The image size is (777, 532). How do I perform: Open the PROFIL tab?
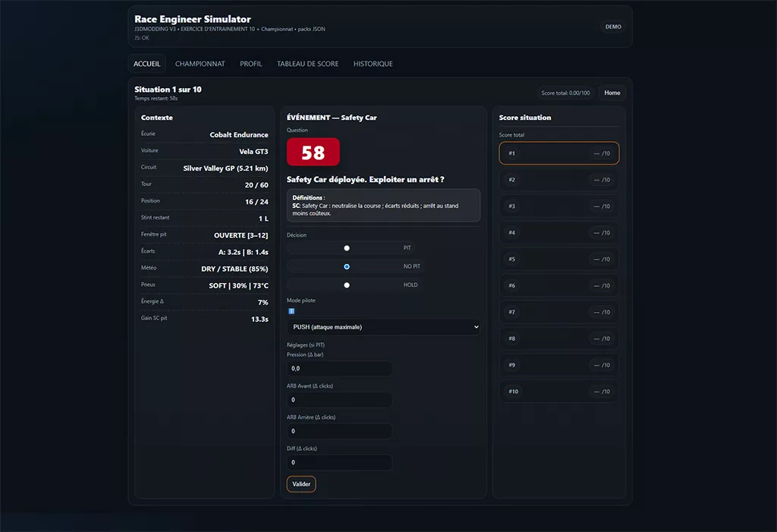point(251,64)
